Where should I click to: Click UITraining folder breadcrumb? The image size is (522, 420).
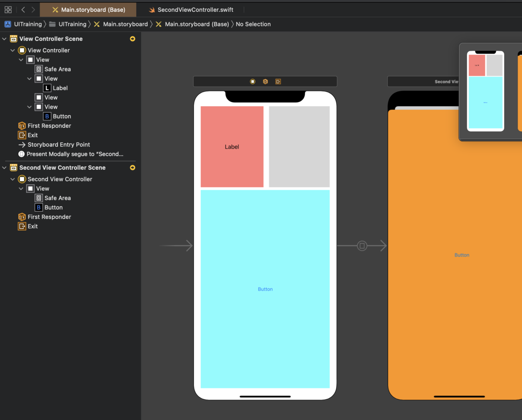(67, 24)
